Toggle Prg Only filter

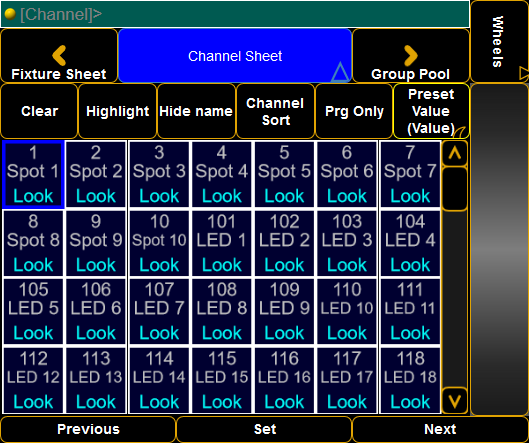(354, 111)
